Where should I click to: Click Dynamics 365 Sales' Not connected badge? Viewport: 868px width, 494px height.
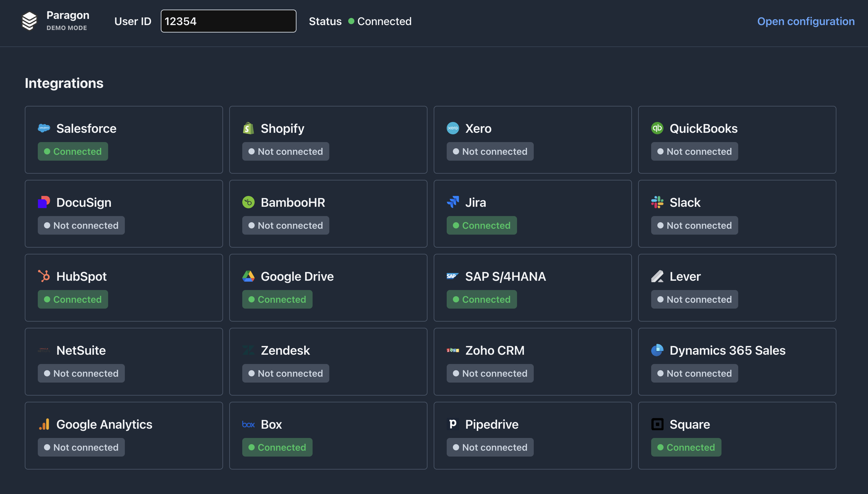click(x=695, y=373)
